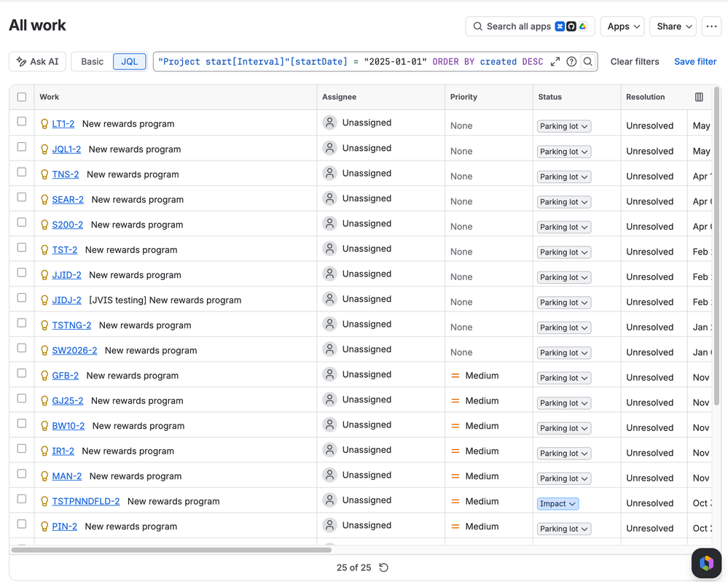This screenshot has height=582, width=728.
Task: Open the Impact status dropdown for TSTPNNDFLD-2
Action: (x=557, y=503)
